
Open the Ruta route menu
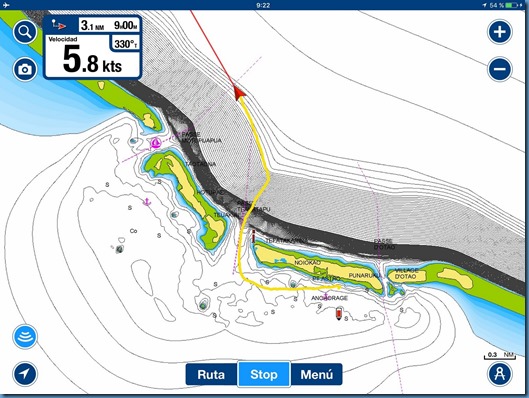coord(211,374)
